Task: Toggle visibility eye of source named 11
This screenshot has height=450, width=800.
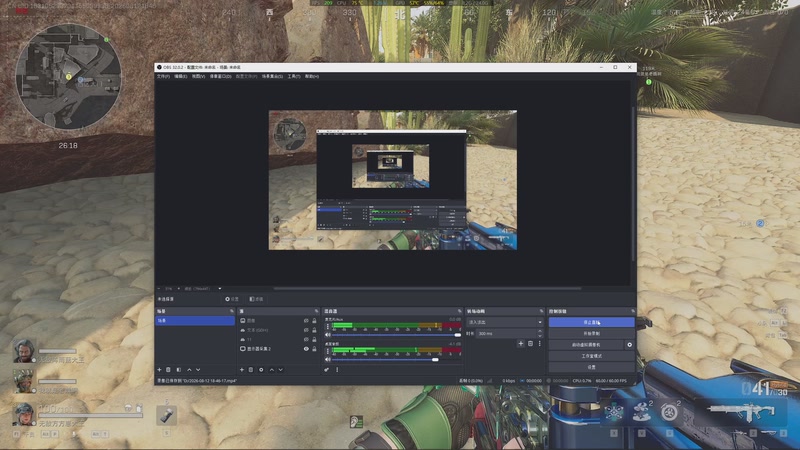Action: click(306, 339)
